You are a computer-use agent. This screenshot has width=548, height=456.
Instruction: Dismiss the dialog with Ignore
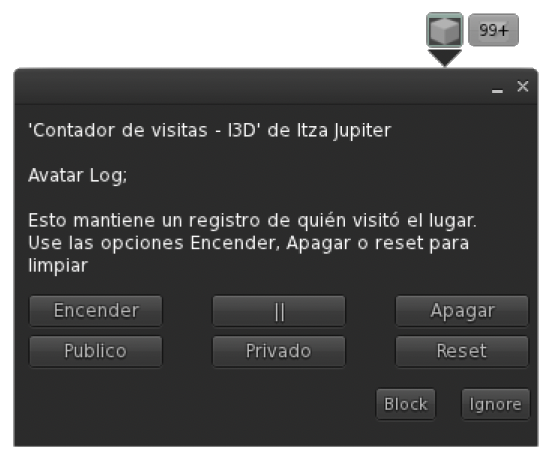point(496,404)
